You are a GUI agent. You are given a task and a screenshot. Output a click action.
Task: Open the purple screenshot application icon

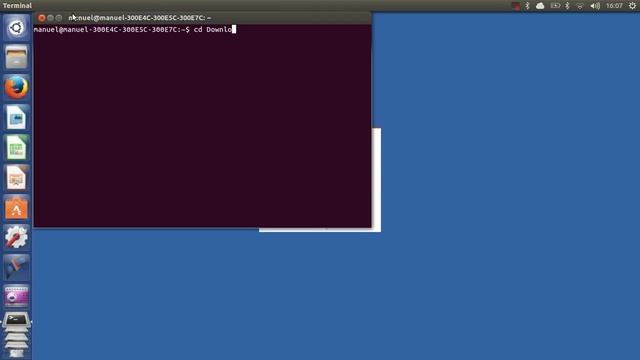16,297
